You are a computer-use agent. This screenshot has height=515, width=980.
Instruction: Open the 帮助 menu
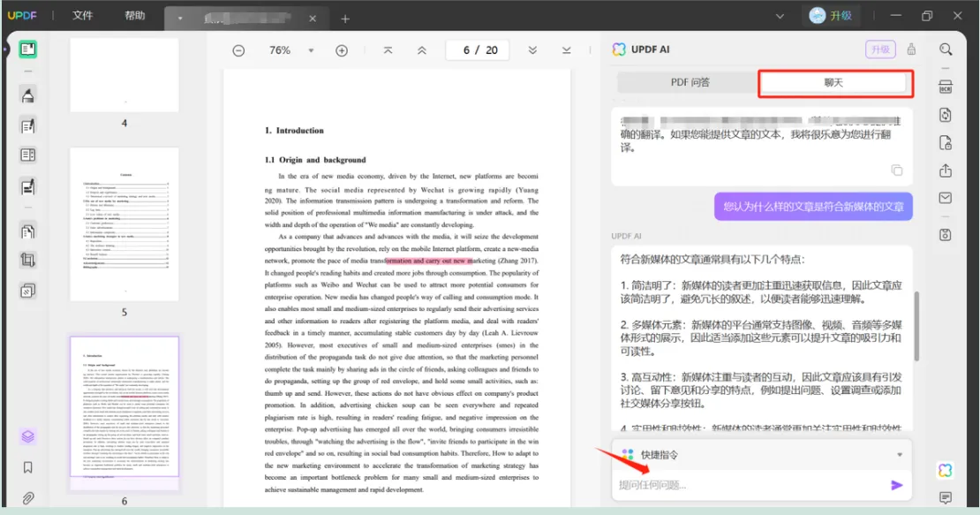pos(135,16)
